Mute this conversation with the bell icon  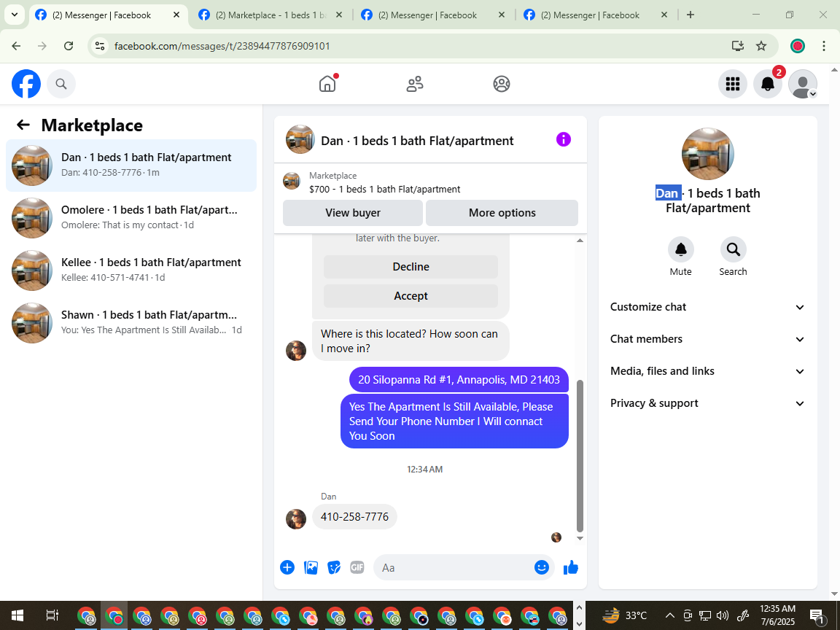681,249
